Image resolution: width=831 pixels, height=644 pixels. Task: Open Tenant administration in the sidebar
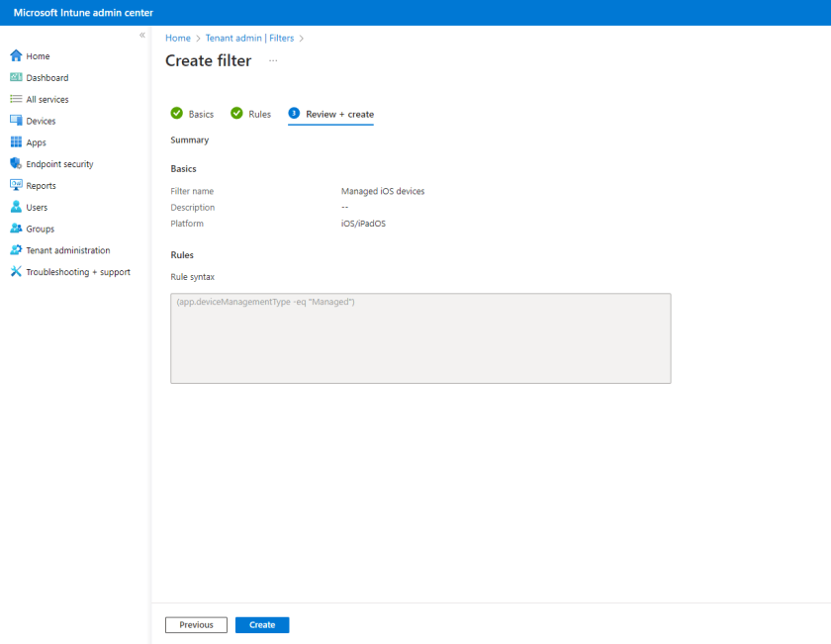pyautogui.click(x=68, y=250)
